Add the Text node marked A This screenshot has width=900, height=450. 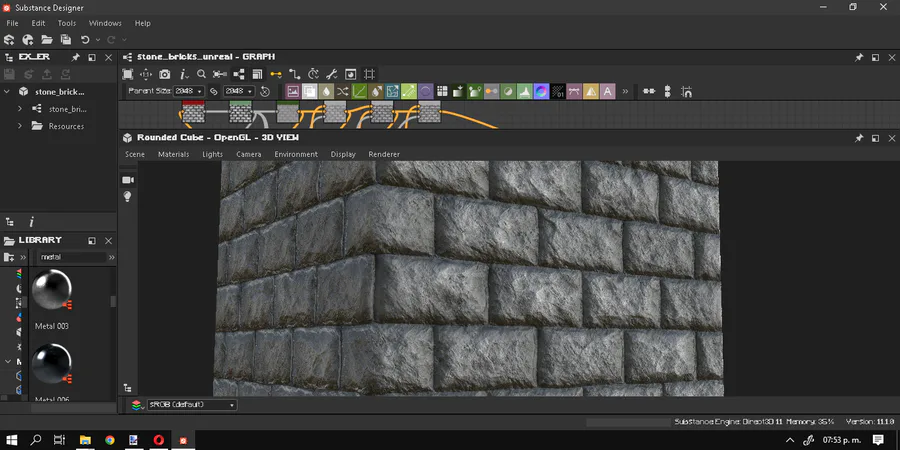click(607, 91)
